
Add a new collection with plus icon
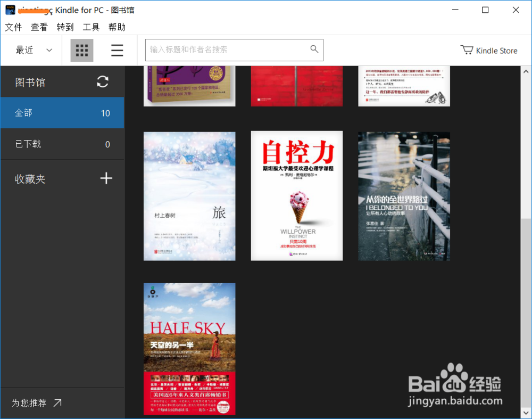point(106,178)
